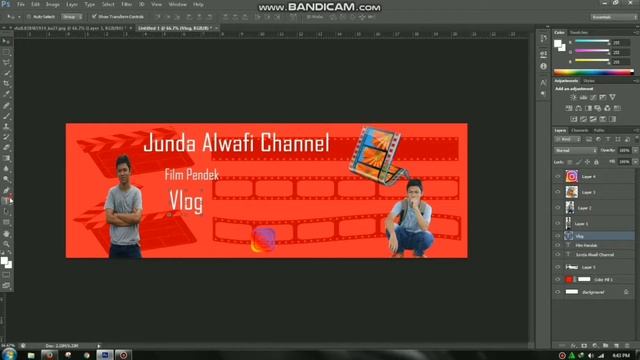
Task: Open the Image menu
Action: coord(53,4)
